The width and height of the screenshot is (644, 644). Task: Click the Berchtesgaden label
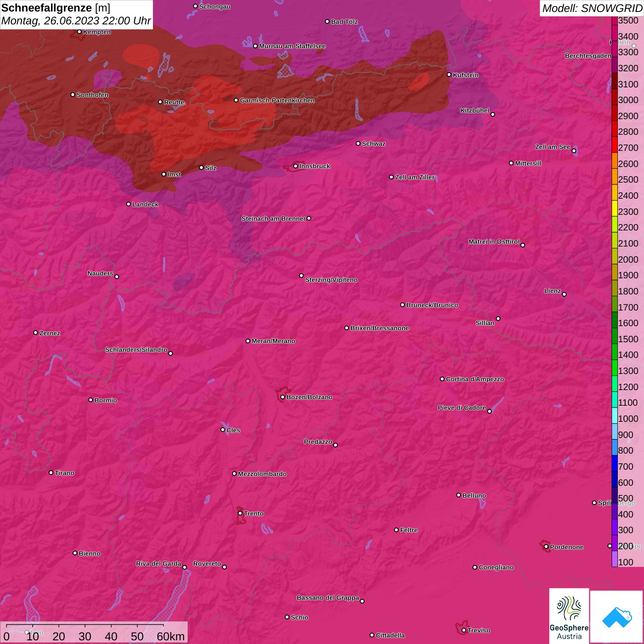click(588, 56)
